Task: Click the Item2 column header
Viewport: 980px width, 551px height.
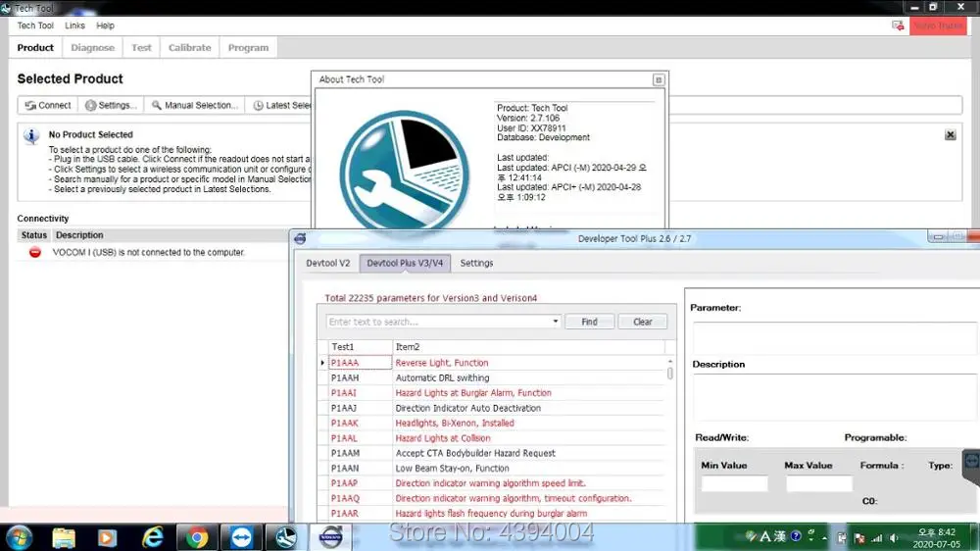Action: (x=529, y=346)
